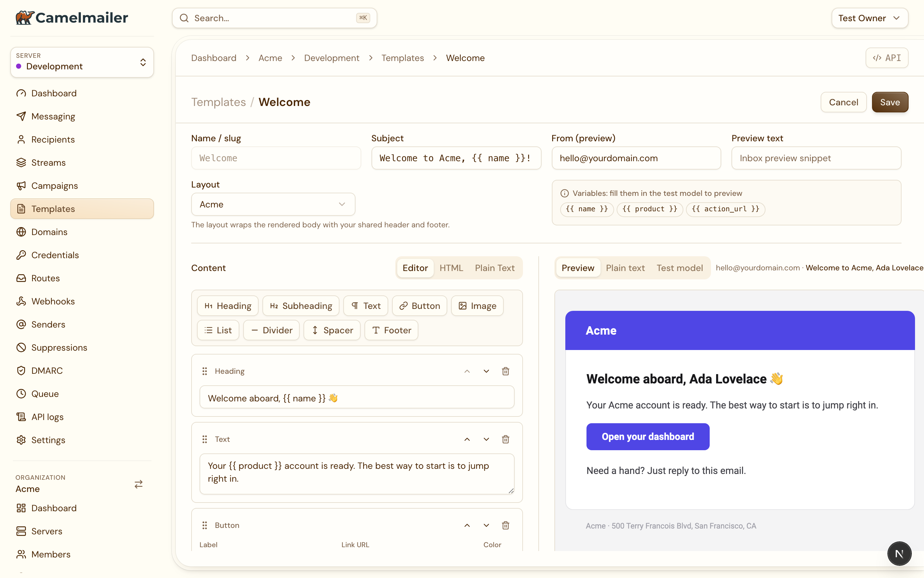924x578 pixels.
Task: Insert a Divider block
Action: [271, 330]
